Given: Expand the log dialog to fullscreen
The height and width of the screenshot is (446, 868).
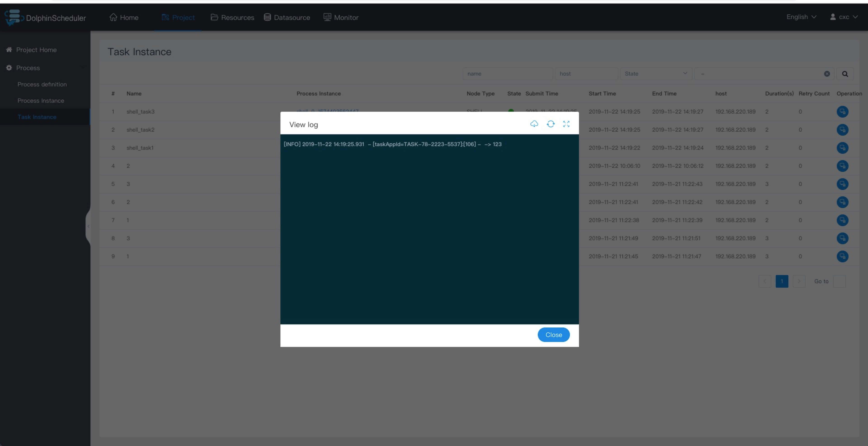Looking at the screenshot, I should [566, 124].
